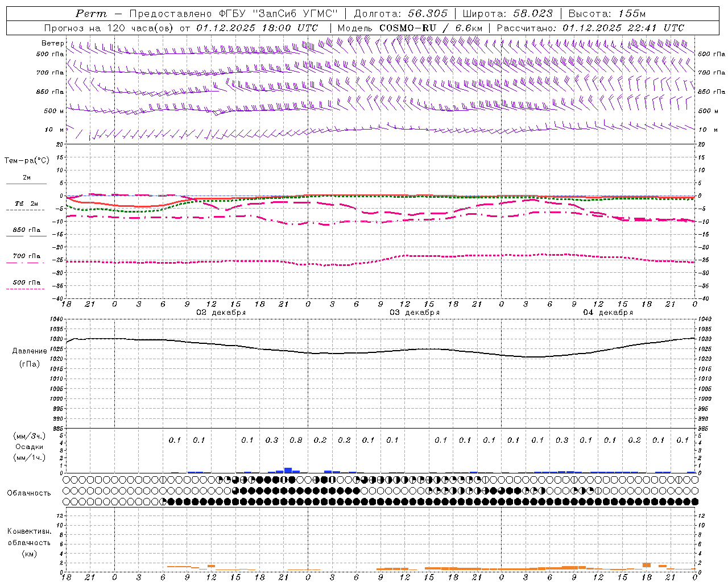The height and width of the screenshot is (582, 728).
Task: Click the '(мм/3ч.)' precipitation unit label
Action: pyautogui.click(x=29, y=436)
